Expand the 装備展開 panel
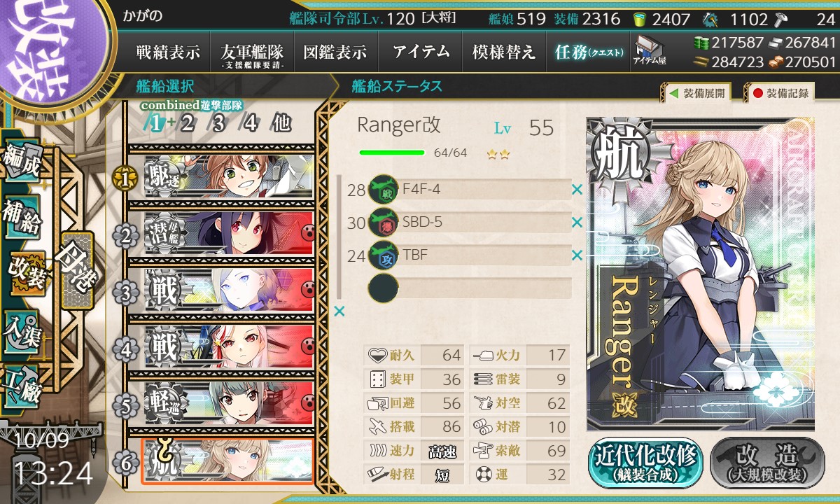This screenshot has width=840, height=504. pos(696,92)
